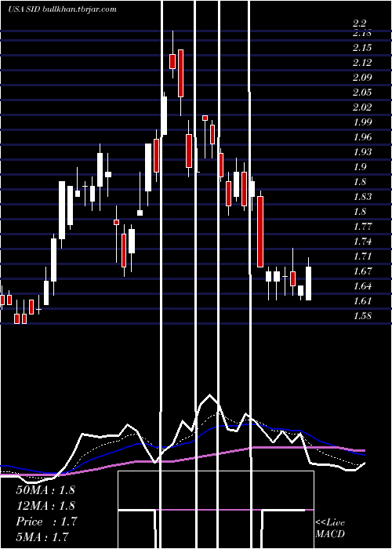
Task: Click the 1.71 price level label
Action: tap(362, 256)
